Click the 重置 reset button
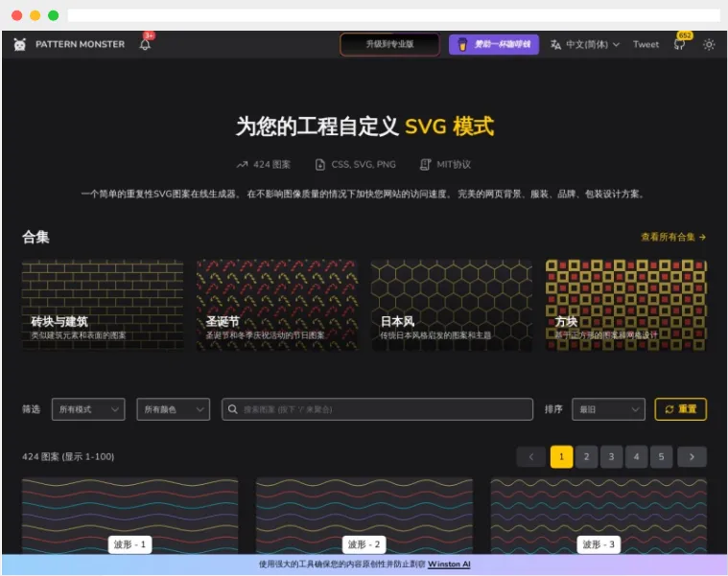This screenshot has height=576, width=728. [x=680, y=409]
